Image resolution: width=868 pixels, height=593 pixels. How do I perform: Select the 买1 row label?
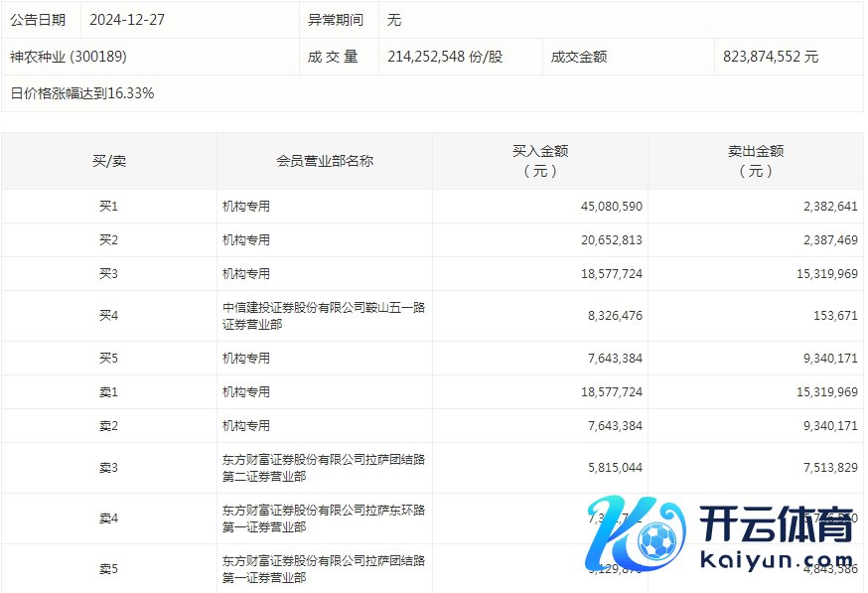click(x=109, y=207)
